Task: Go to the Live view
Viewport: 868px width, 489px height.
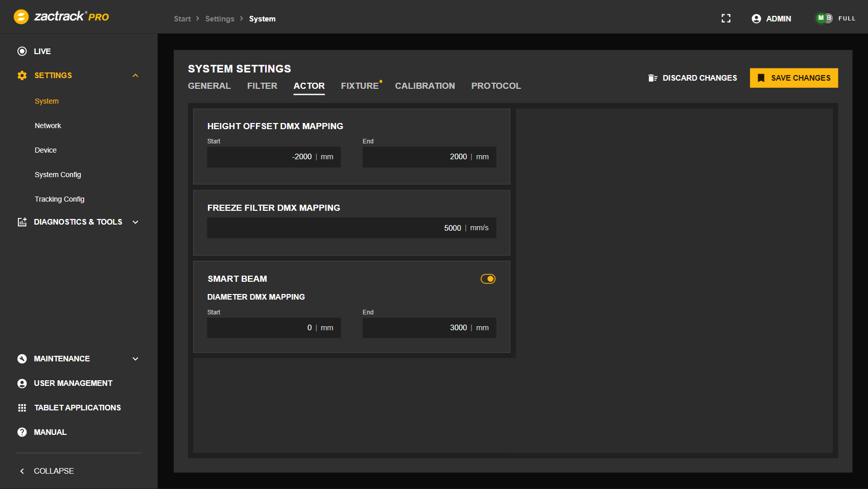Action: pos(42,51)
